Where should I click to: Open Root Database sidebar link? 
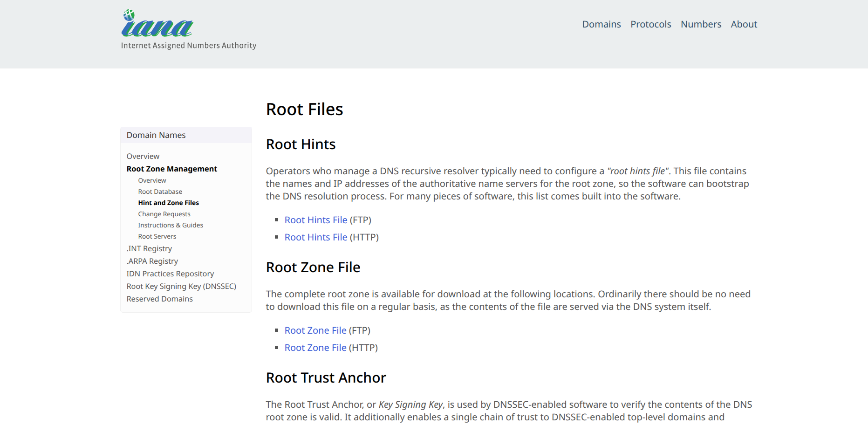160,192
